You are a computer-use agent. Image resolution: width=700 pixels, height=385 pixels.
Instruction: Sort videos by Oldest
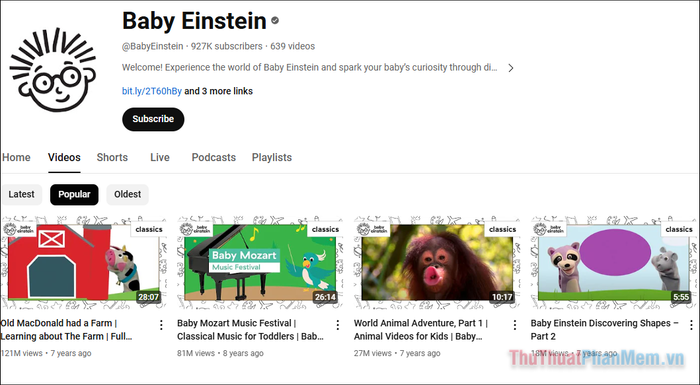[128, 195]
